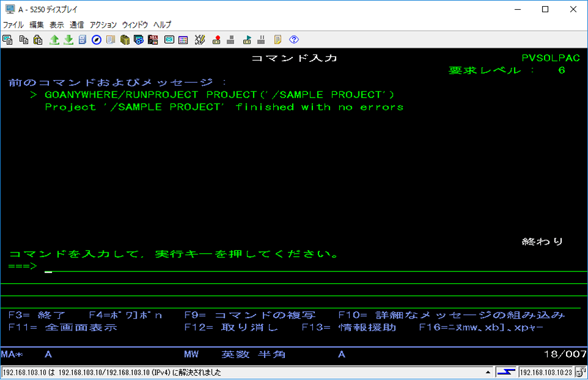The image size is (588, 380).
Task: Click the color palette grid icon
Action: pyautogui.click(x=183, y=40)
